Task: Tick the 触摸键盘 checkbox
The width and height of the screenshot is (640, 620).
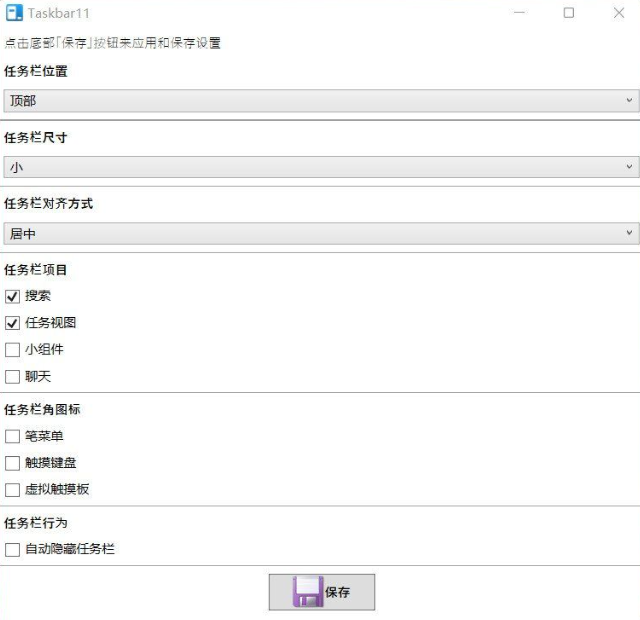Action: 12,463
